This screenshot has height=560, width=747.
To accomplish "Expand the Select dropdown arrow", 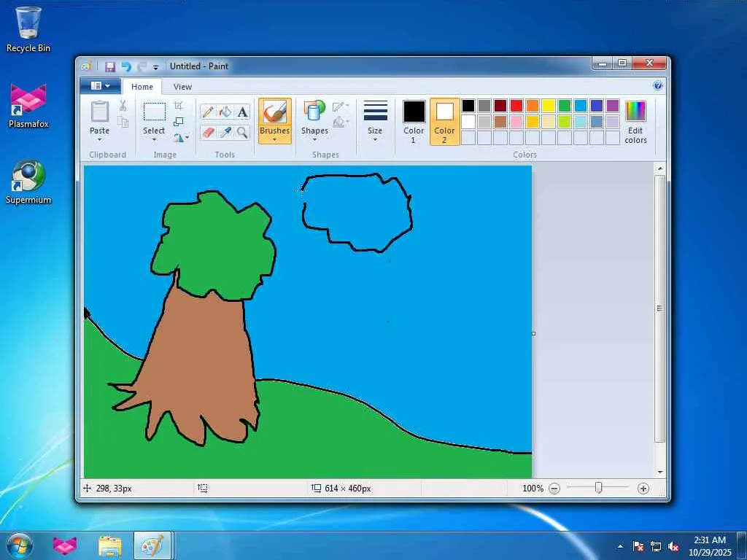I will (x=155, y=140).
